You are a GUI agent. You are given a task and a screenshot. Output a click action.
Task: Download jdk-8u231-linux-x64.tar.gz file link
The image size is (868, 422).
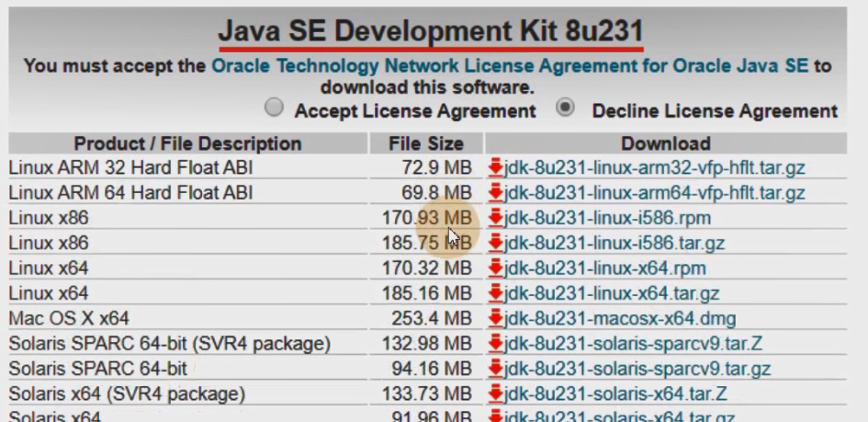(x=612, y=294)
